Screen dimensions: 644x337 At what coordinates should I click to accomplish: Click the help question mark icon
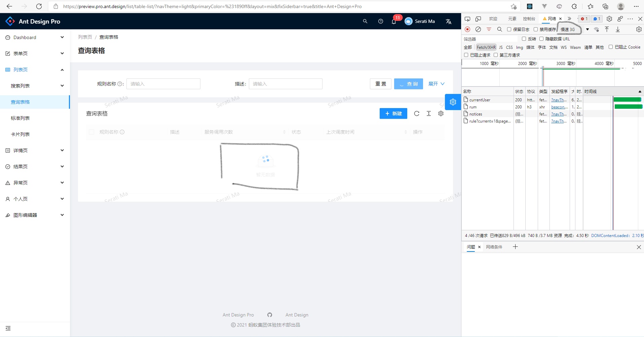point(381,21)
